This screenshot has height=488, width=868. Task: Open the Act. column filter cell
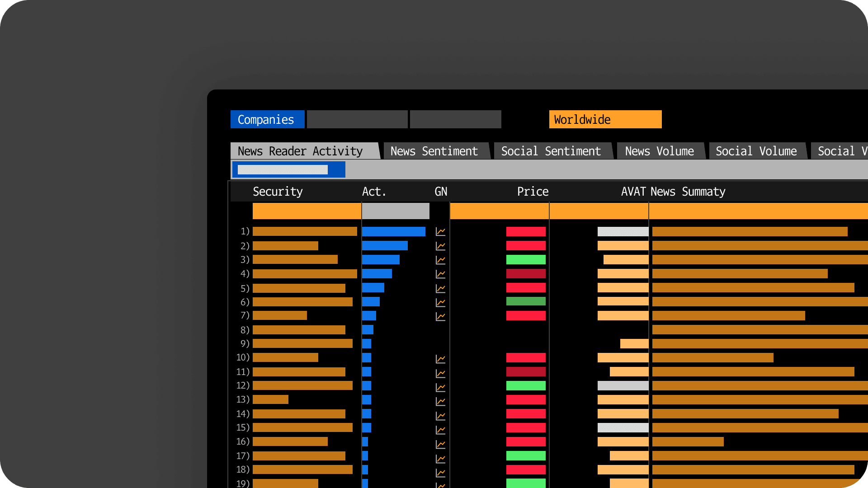(x=395, y=211)
